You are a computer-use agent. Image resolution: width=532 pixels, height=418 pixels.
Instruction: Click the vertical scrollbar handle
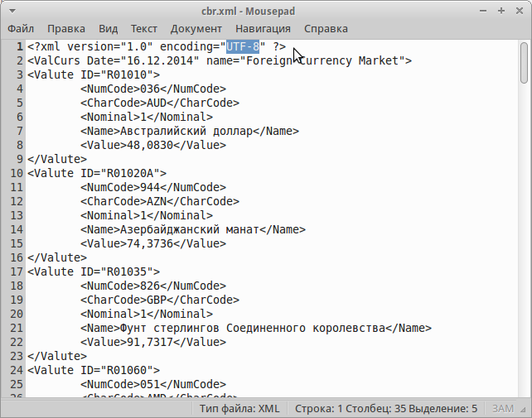point(525,63)
